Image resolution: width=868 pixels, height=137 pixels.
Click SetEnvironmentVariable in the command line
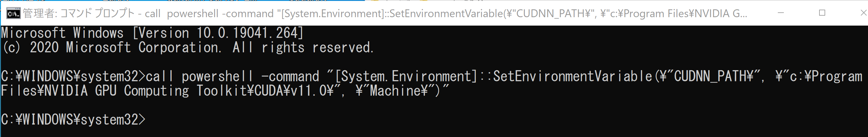coord(572,76)
